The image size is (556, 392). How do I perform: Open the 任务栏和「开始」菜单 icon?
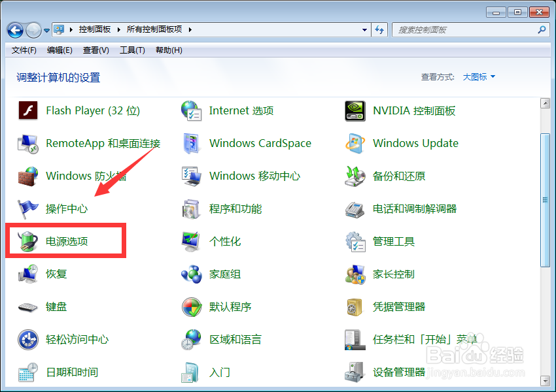pyautogui.click(x=355, y=340)
